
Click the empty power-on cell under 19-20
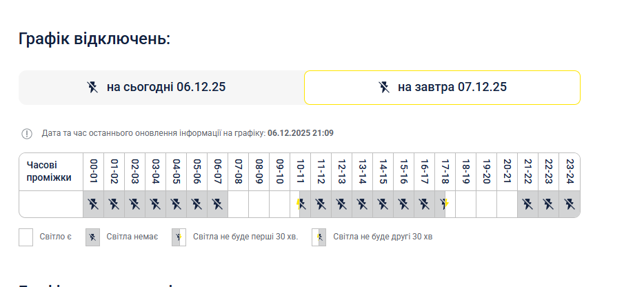487,204
